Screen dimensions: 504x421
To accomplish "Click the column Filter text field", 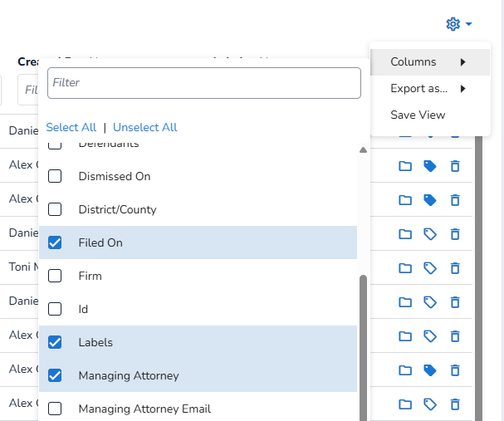I will click(x=204, y=83).
